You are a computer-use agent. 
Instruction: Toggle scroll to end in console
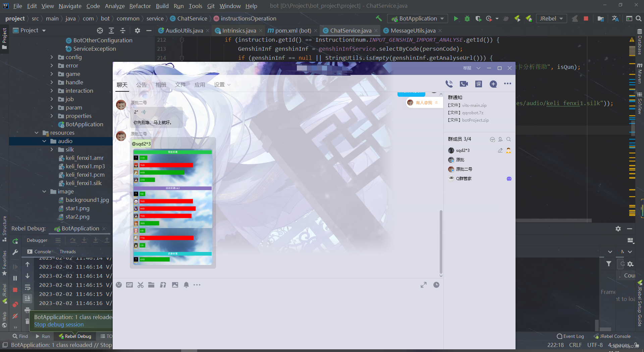[28, 298]
